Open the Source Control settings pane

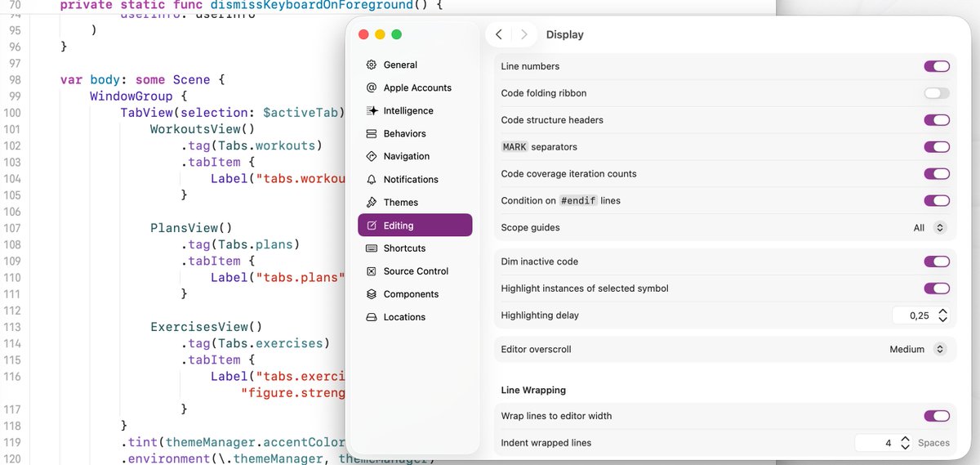coord(415,271)
